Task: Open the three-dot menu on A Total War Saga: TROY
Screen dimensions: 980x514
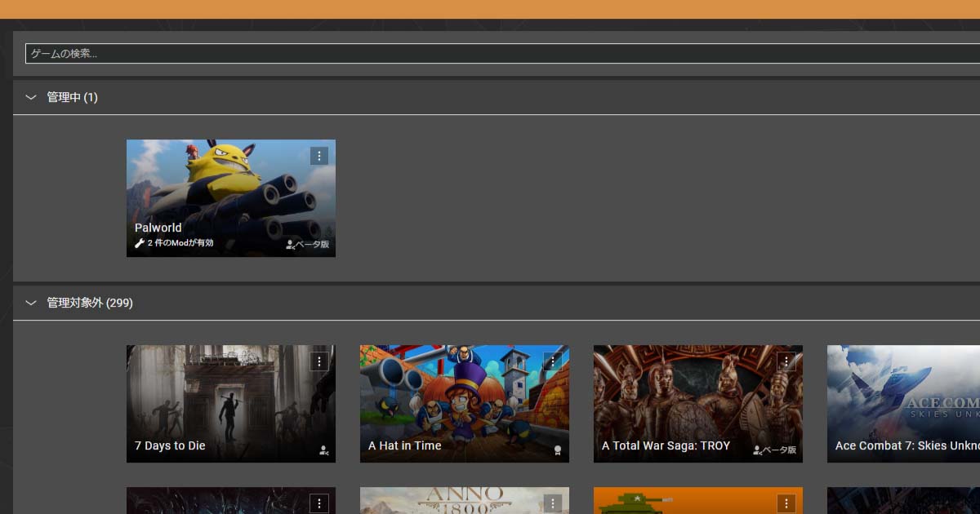Action: pyautogui.click(x=786, y=361)
